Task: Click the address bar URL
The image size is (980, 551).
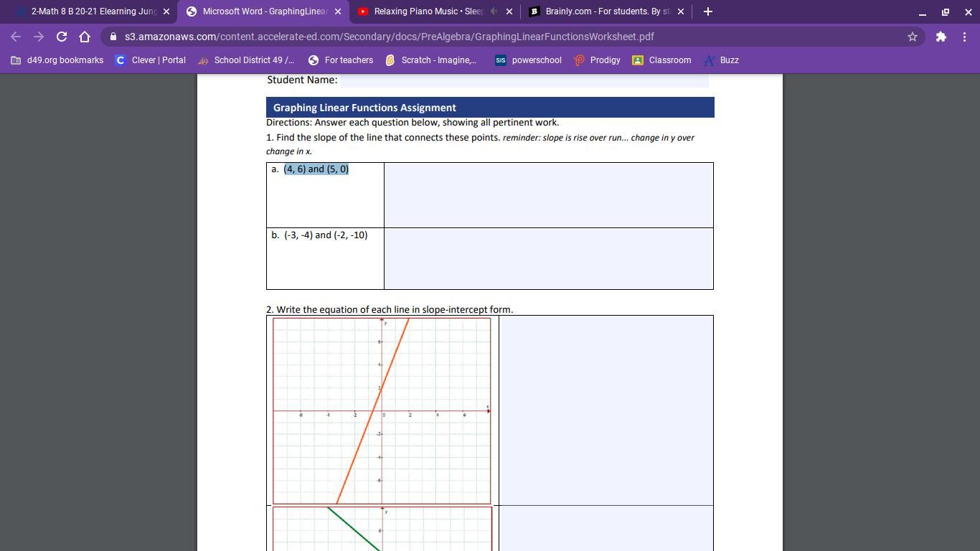Action: (390, 37)
